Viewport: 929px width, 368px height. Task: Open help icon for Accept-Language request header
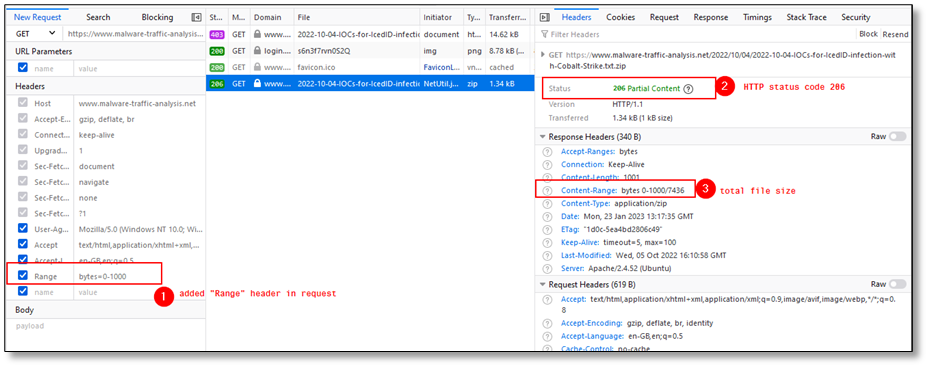click(x=547, y=336)
